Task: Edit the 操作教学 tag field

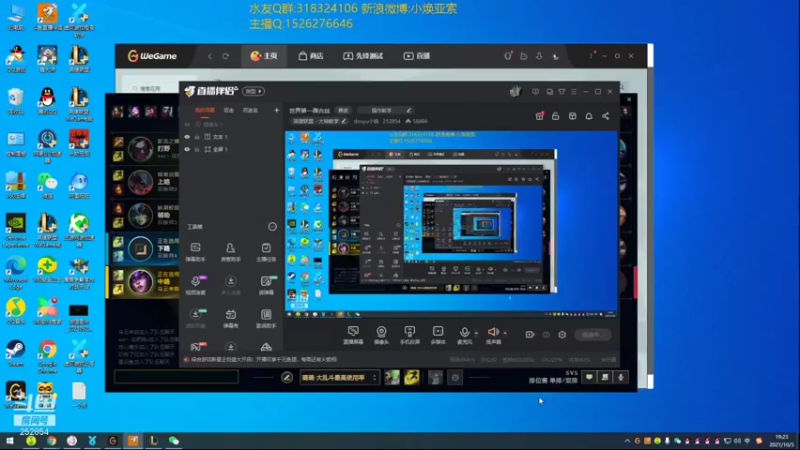Action: [x=385, y=110]
